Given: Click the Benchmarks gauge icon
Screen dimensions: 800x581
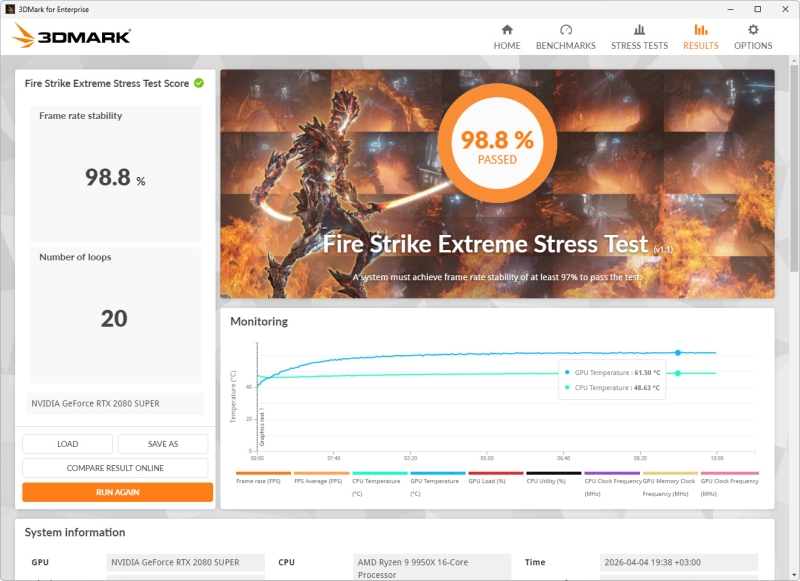Looking at the screenshot, I should [x=566, y=30].
